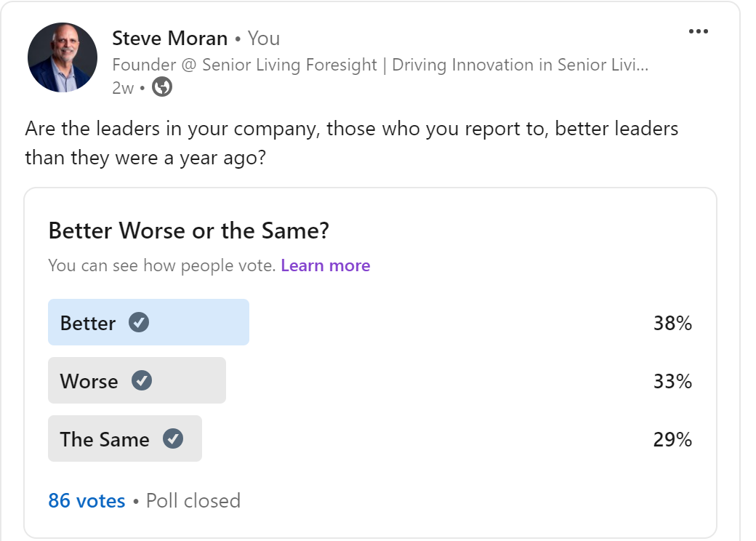This screenshot has width=756, height=541.
Task: Select The Same poll result bar
Action: [125, 438]
